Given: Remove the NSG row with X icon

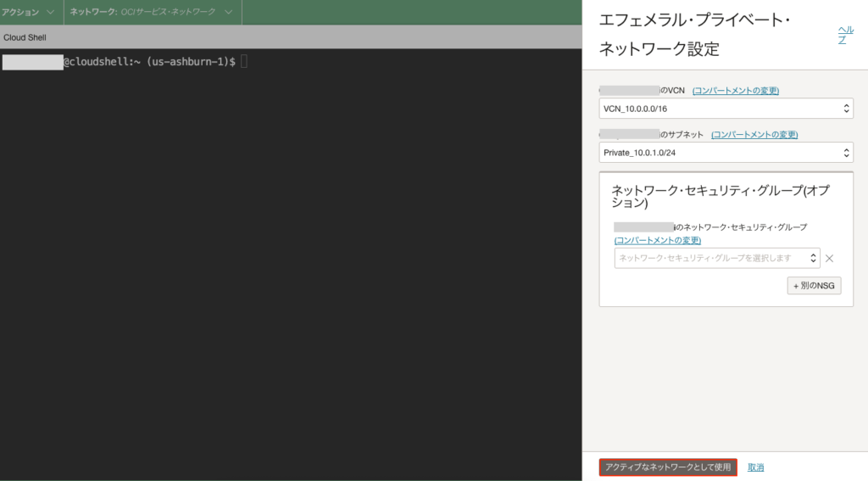Looking at the screenshot, I should [x=830, y=259].
